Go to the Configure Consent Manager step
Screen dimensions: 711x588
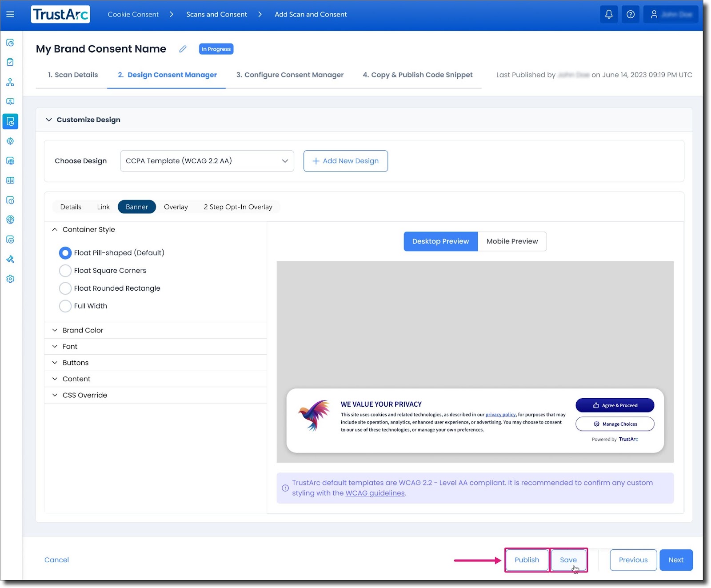pos(289,75)
